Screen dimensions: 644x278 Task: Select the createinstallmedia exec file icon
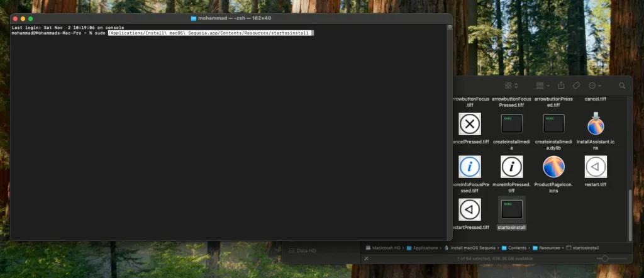coord(512,124)
